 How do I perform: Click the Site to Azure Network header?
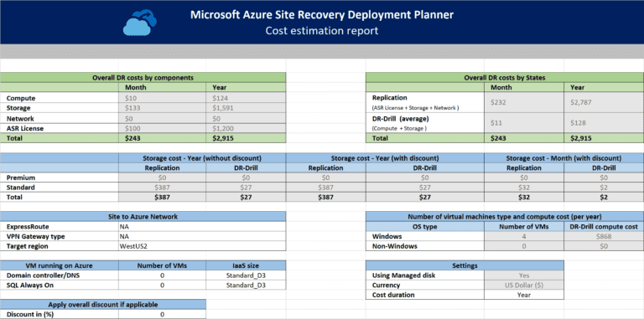click(143, 217)
